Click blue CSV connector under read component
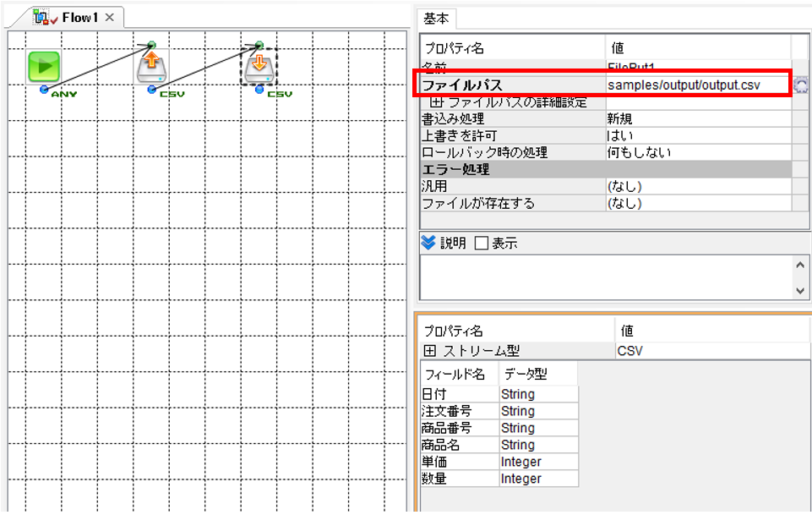 pyautogui.click(x=152, y=90)
